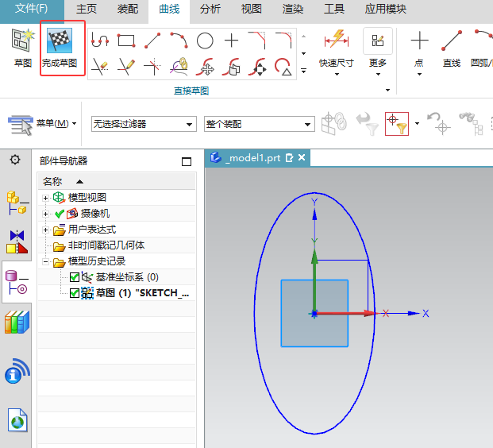Switch to the 渲染 ribbon tab

[x=293, y=9]
